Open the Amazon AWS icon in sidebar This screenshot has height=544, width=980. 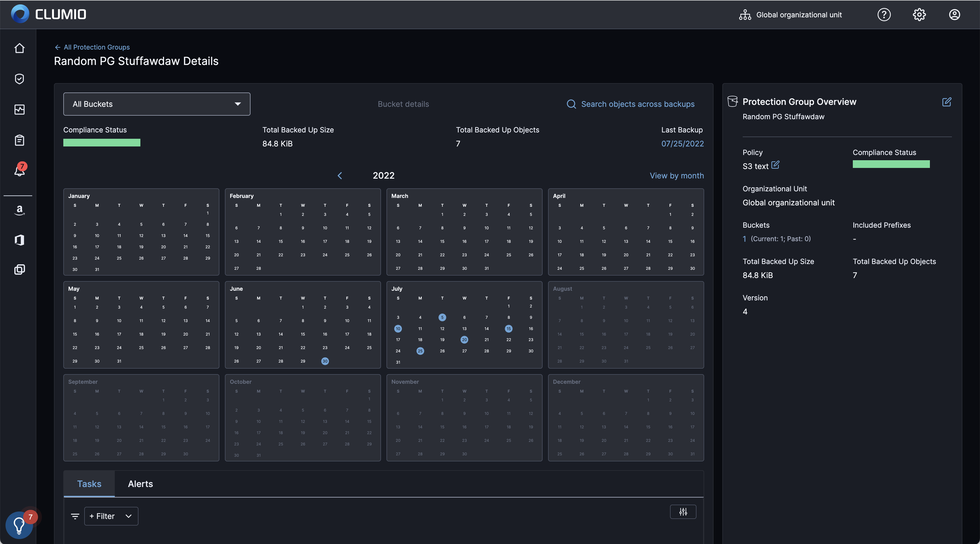[19, 210]
